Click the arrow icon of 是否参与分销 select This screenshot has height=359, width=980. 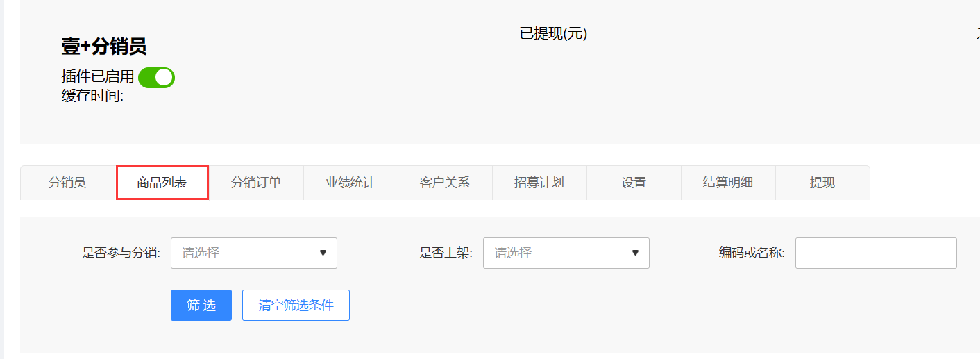click(323, 253)
